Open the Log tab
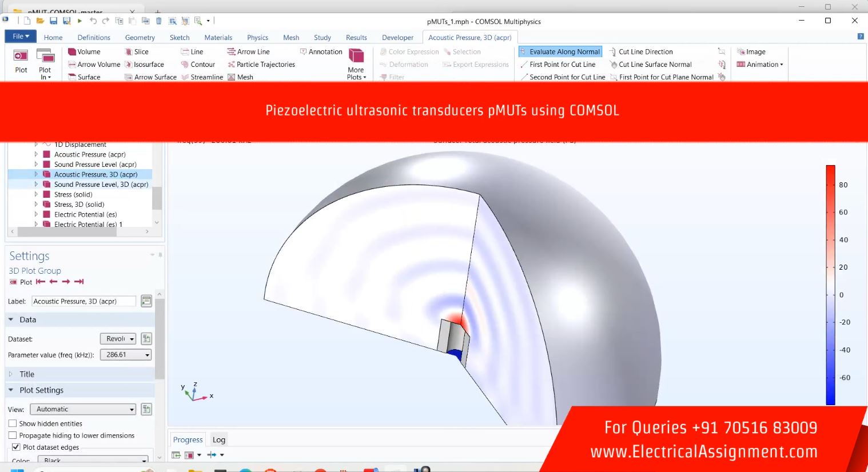868x472 pixels. (218, 439)
